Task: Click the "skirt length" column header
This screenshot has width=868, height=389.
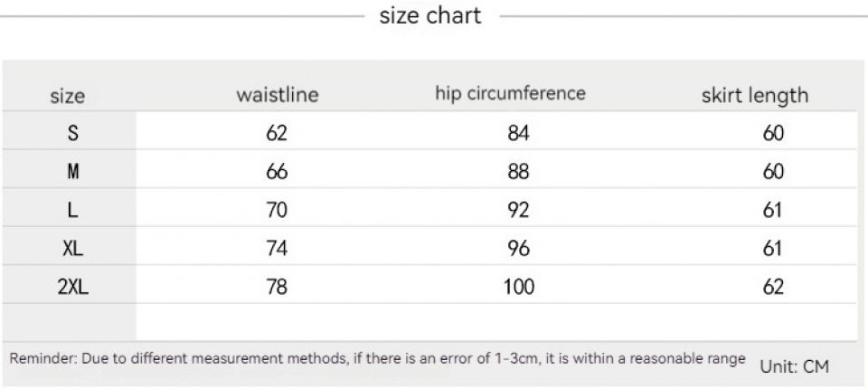Action: [755, 96]
